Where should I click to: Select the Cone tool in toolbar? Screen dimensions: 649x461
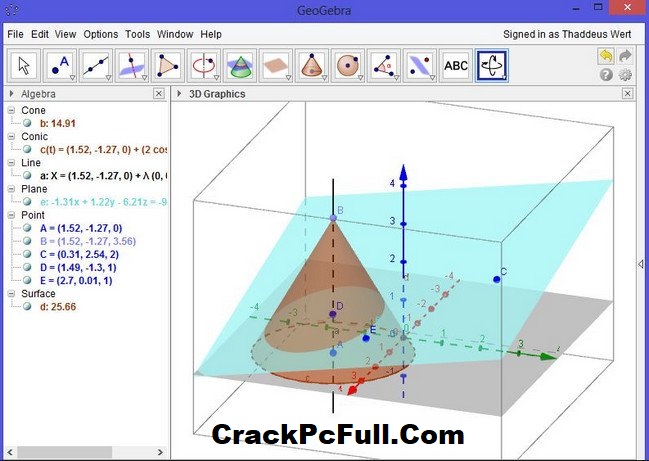[x=311, y=65]
